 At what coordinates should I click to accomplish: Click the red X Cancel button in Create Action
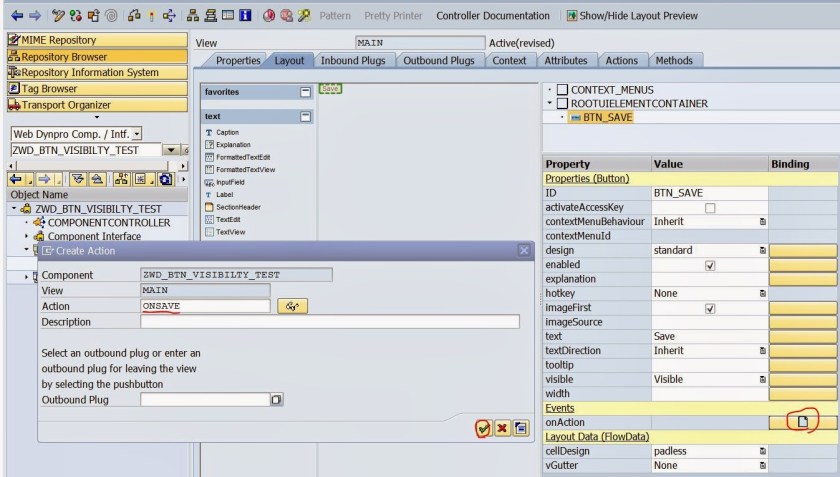click(x=502, y=428)
